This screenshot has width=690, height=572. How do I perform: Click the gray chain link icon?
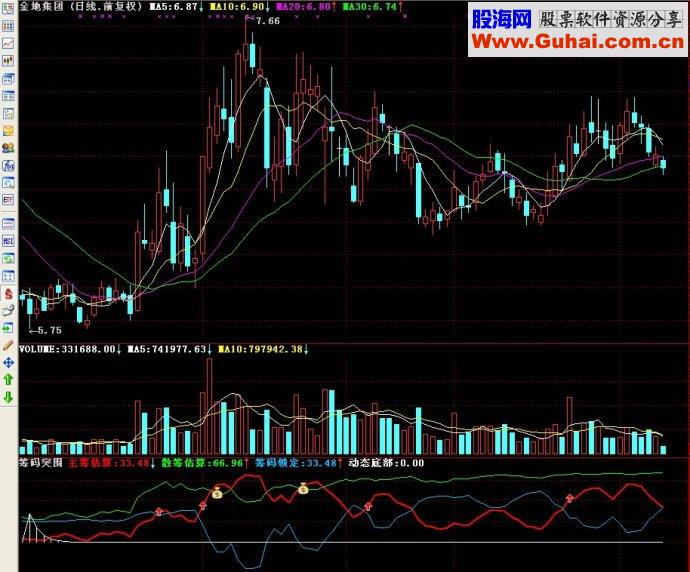coord(8,311)
